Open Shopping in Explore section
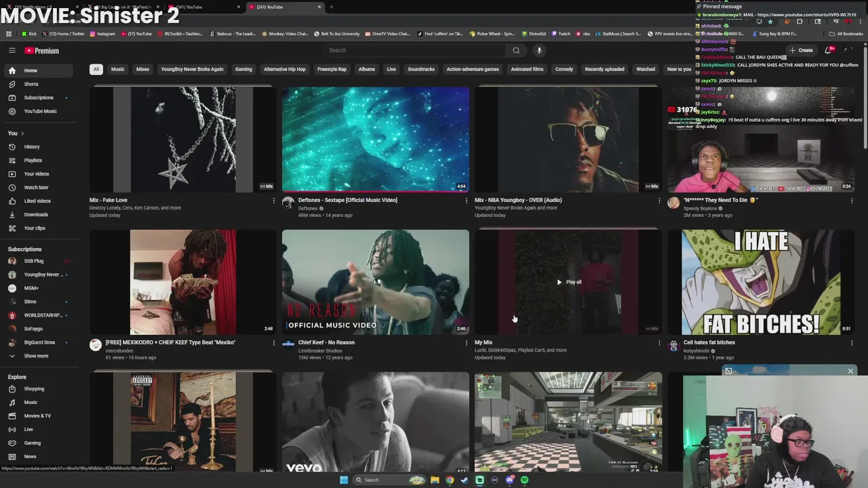868x488 pixels. click(x=39, y=389)
